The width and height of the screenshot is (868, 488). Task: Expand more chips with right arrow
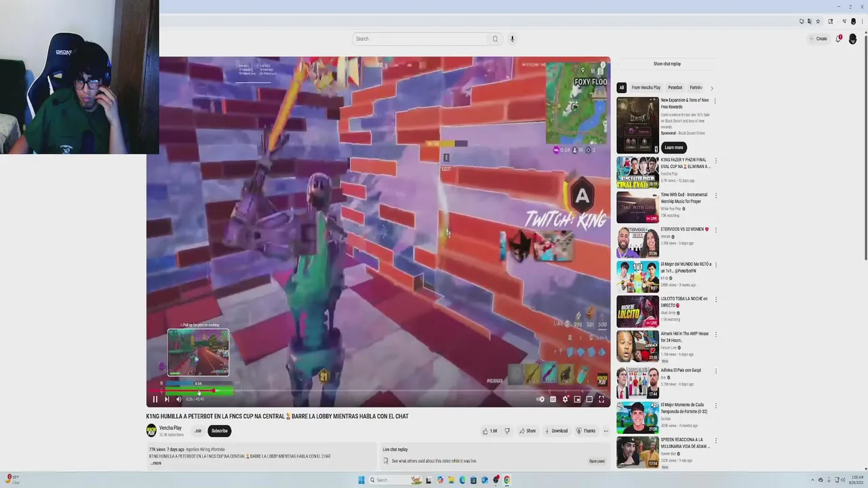(x=711, y=87)
